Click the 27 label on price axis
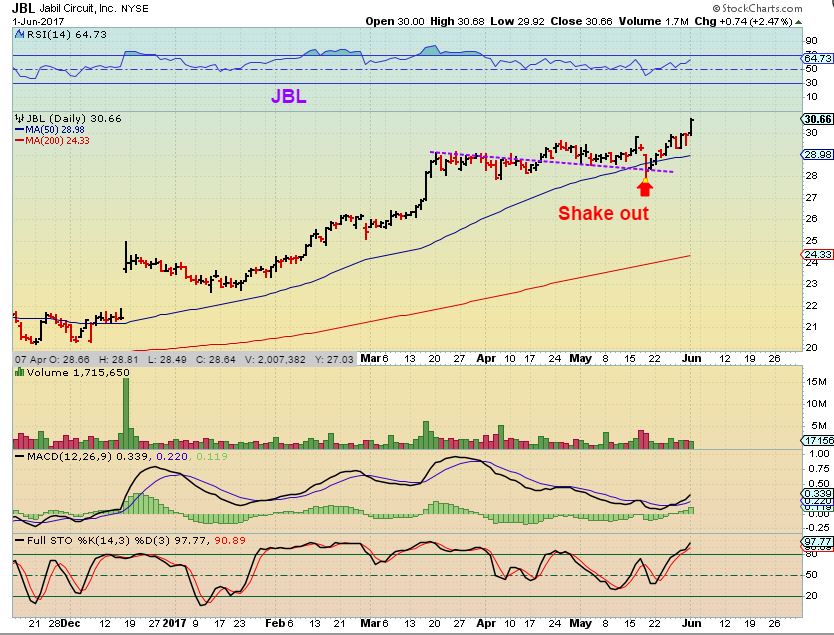 point(812,197)
